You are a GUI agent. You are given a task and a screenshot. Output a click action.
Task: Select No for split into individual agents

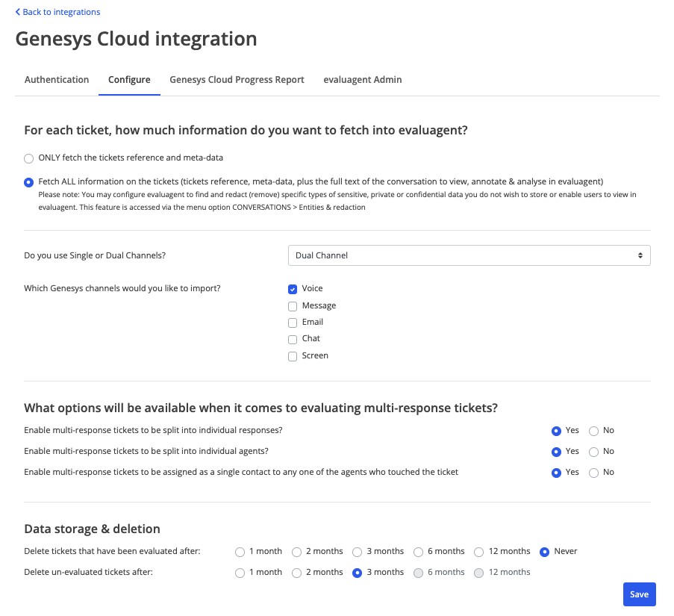593,452
